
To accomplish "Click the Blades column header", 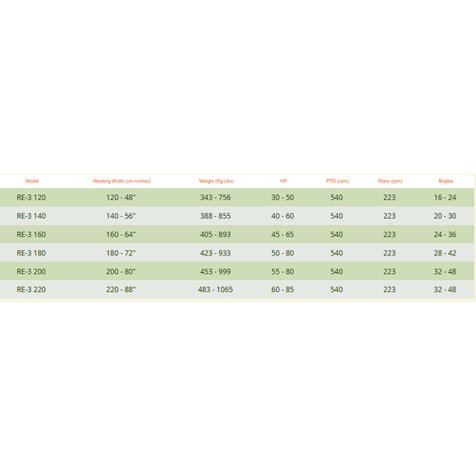I will (x=446, y=181).
